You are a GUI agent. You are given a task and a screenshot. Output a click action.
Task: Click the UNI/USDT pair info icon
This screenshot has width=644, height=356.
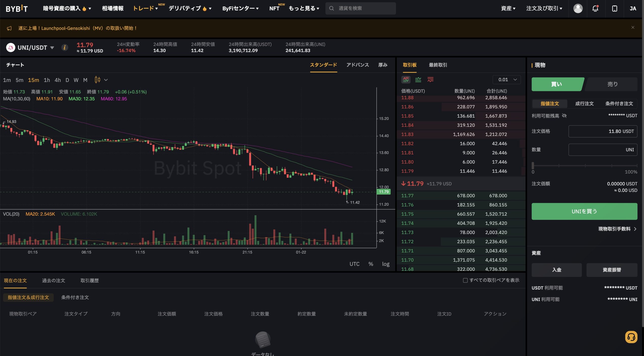tap(64, 47)
